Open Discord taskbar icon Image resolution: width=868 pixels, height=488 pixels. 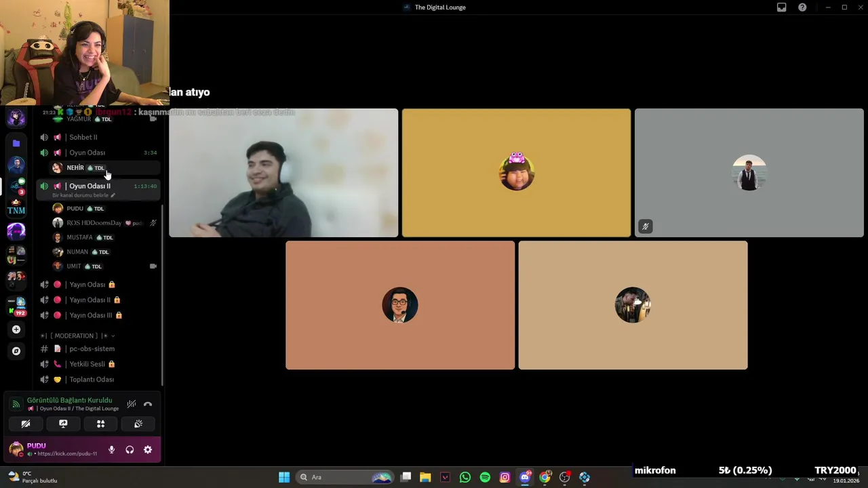(525, 477)
